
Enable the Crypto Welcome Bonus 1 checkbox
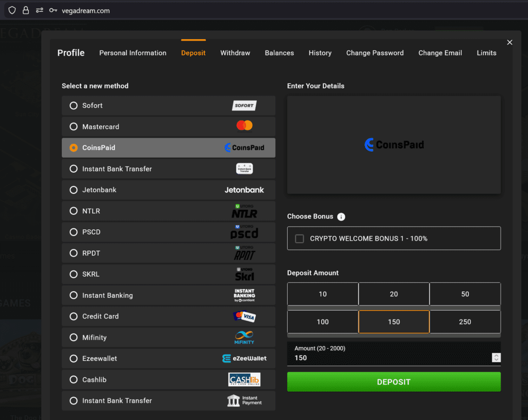[x=299, y=239]
